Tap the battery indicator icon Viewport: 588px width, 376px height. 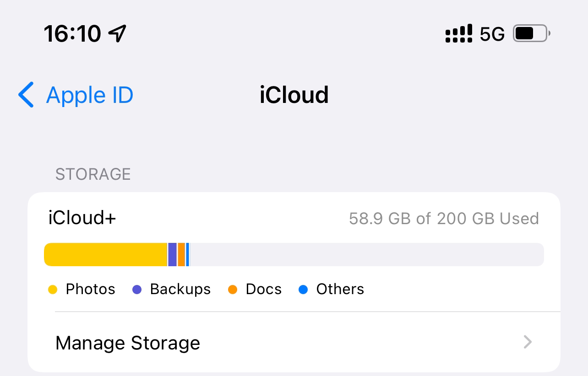531,33
